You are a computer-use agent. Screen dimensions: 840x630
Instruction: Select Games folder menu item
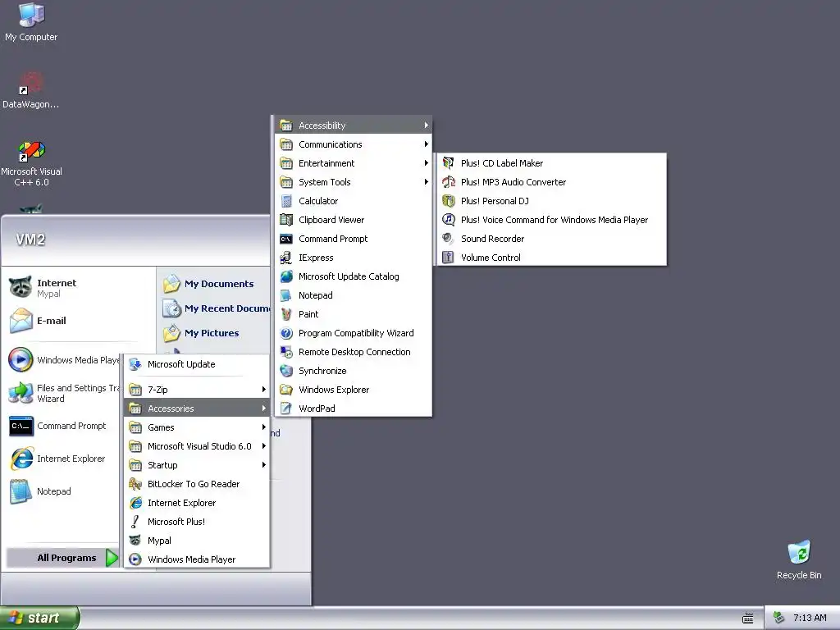(x=196, y=427)
